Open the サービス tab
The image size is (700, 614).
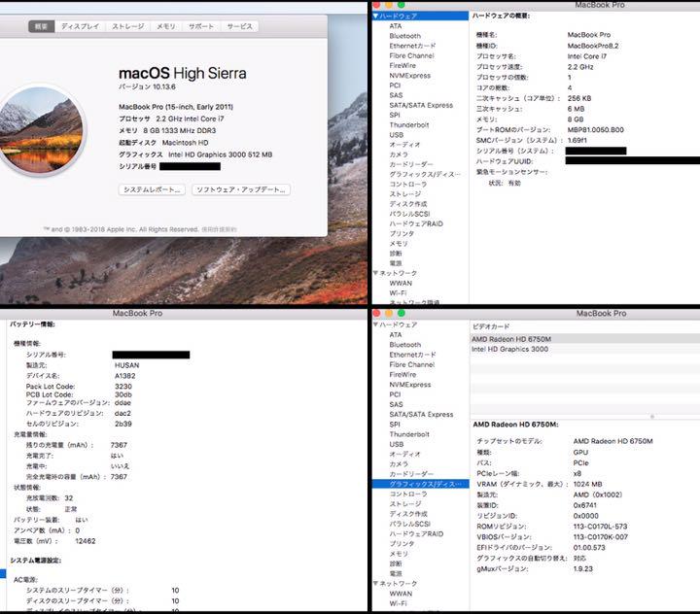(x=240, y=26)
